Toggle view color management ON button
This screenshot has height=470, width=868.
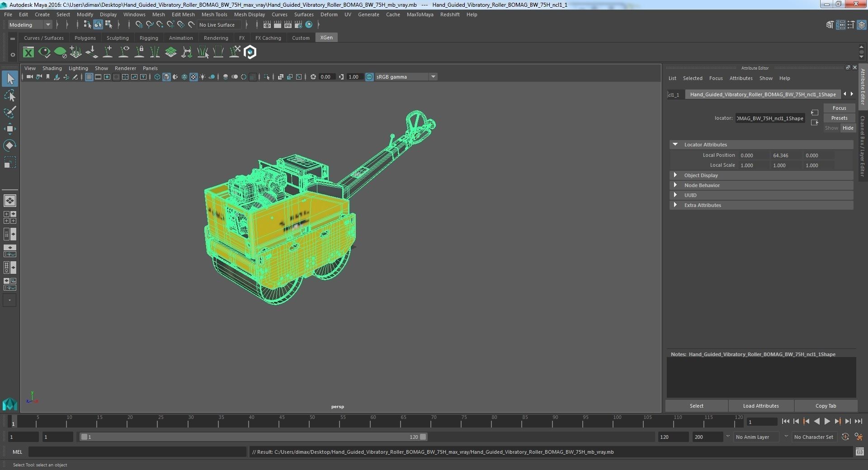point(369,77)
